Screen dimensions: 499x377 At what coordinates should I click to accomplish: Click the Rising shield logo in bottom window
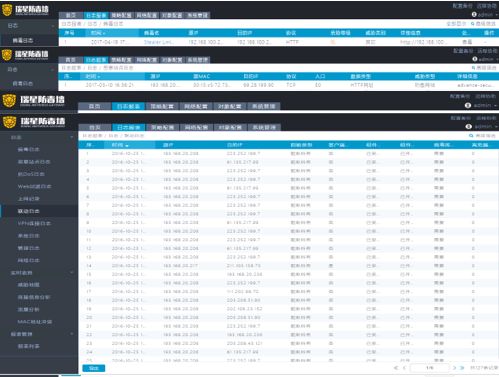click(x=9, y=122)
